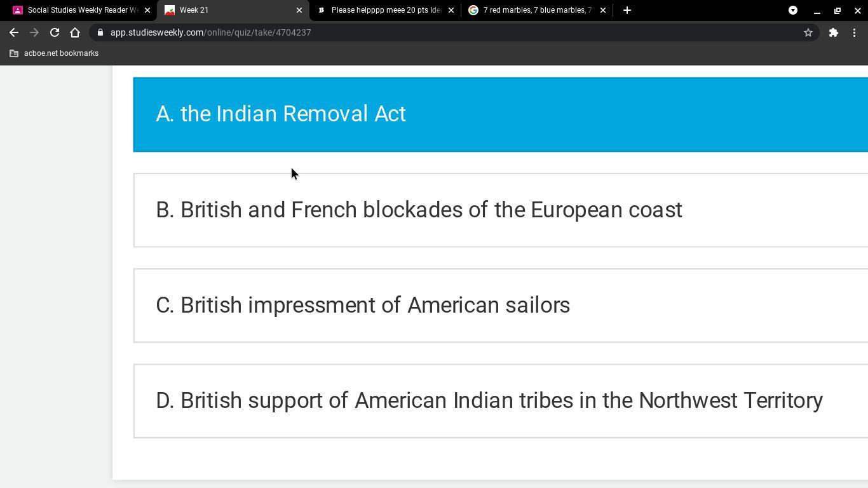This screenshot has height=488, width=868.
Task: Click the lock icon in the address bar
Action: click(x=100, y=32)
